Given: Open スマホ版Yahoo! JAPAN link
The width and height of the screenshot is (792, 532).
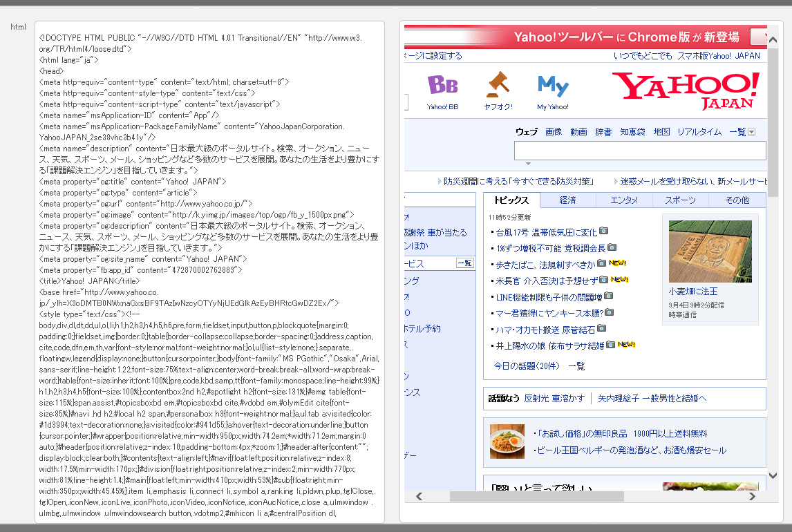Looking at the screenshot, I should 719,55.
